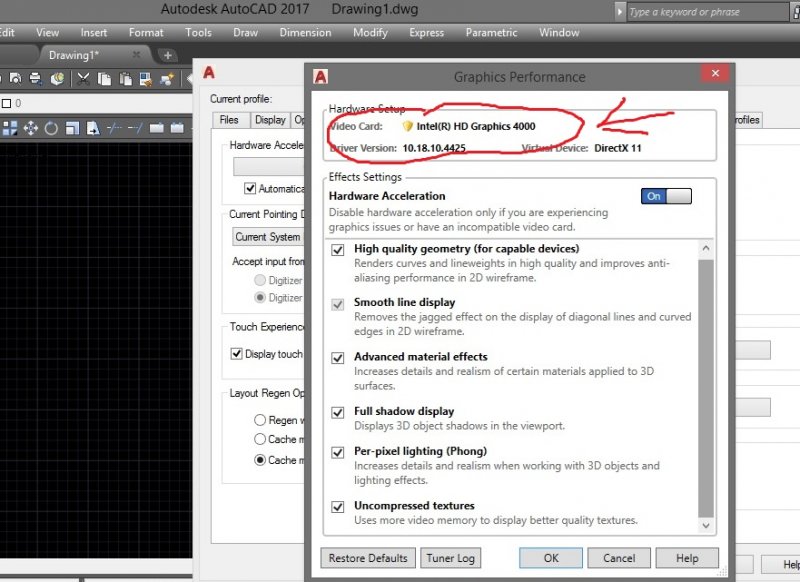Click the AutoCAD logo in Options dialog
The width and height of the screenshot is (800, 582).
(209, 72)
